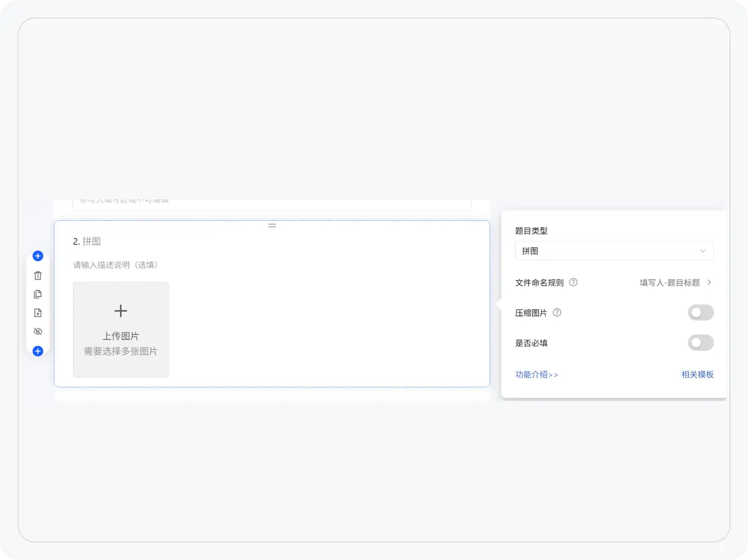
Task: Click the top blue plus add button
Action: coord(38,256)
